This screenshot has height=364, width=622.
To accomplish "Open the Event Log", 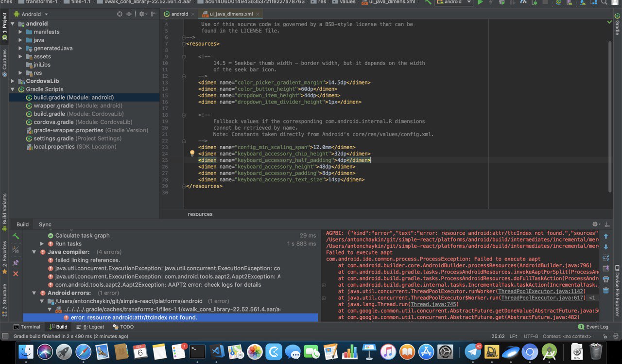I will click(x=593, y=327).
